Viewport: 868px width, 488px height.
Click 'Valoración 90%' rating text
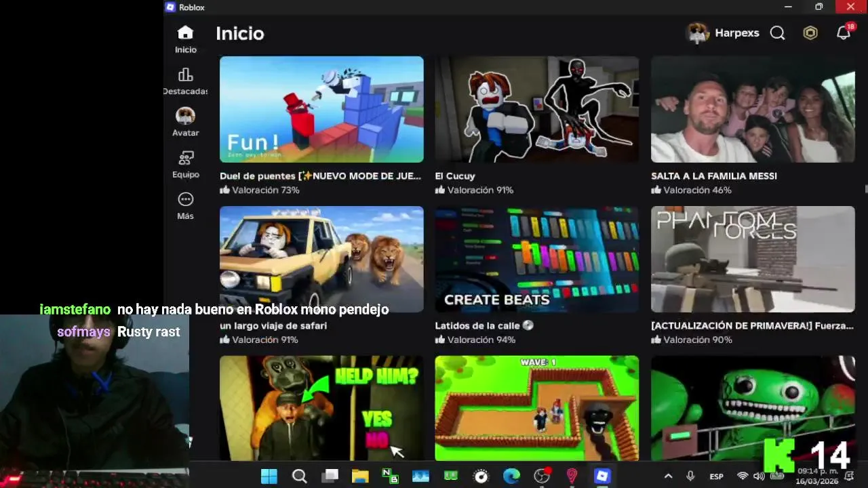tap(698, 340)
